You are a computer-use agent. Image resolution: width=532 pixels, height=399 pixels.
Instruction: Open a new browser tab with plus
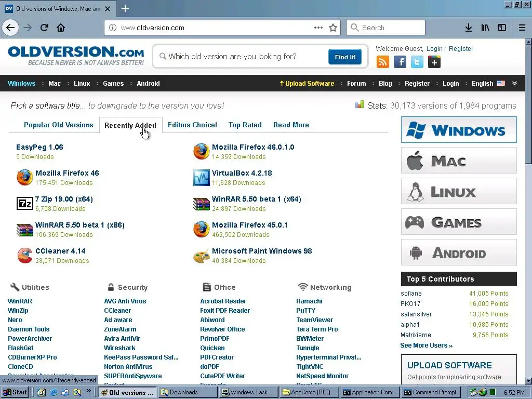pyautogui.click(x=125, y=8)
